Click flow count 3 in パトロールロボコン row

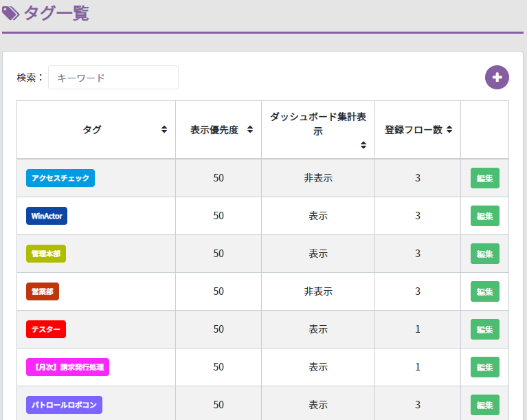point(418,405)
